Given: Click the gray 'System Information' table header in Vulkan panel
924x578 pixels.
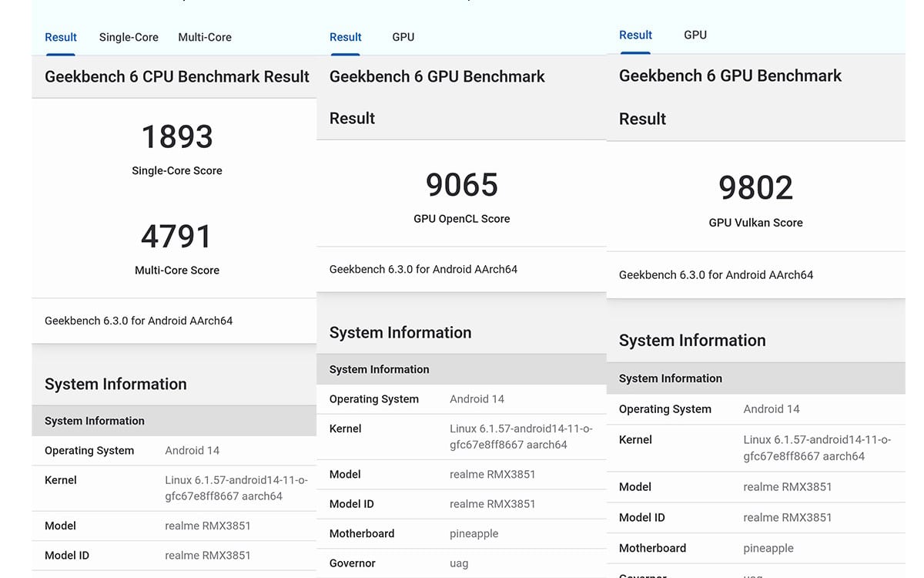Looking at the screenshot, I should pyautogui.click(x=756, y=378).
